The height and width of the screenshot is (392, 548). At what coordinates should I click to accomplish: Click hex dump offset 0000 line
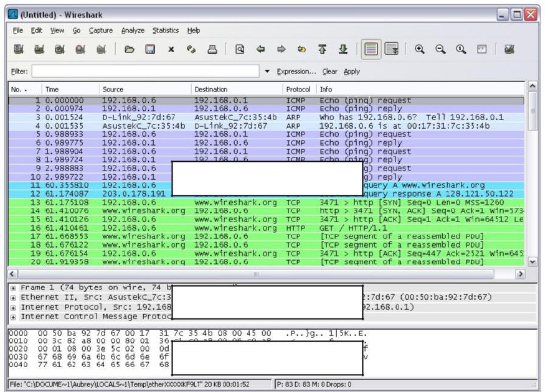point(187,334)
